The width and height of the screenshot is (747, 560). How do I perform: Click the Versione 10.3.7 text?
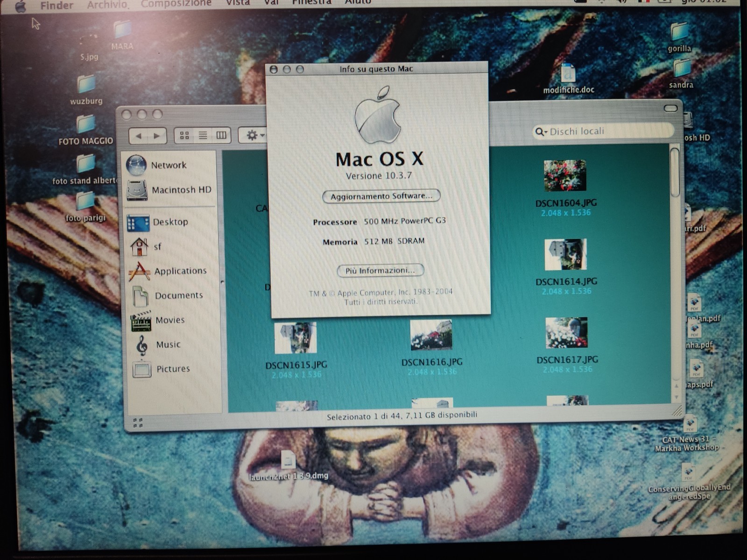379,176
